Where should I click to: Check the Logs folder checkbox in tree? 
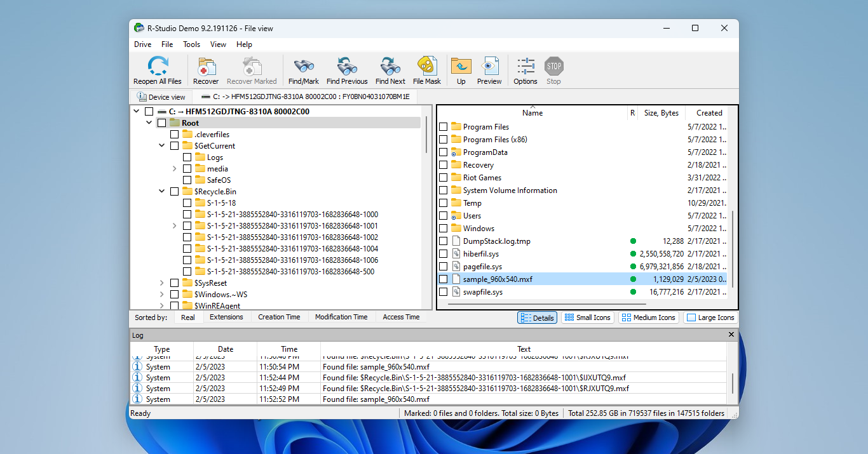tap(187, 157)
